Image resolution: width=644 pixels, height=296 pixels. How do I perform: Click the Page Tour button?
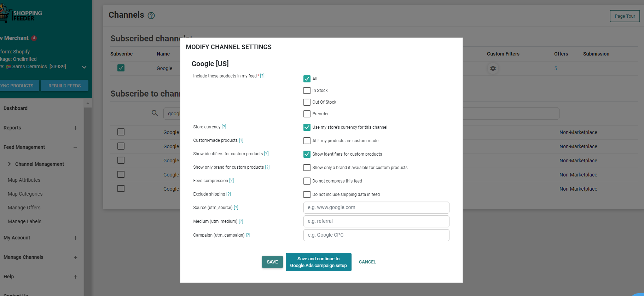point(625,16)
